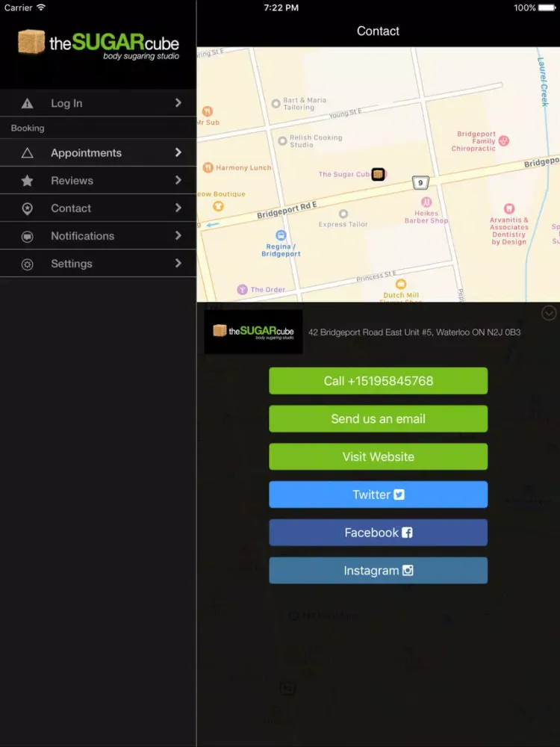The height and width of the screenshot is (747, 560).
Task: Collapse the contact panel with circled chevron
Action: coord(549,313)
